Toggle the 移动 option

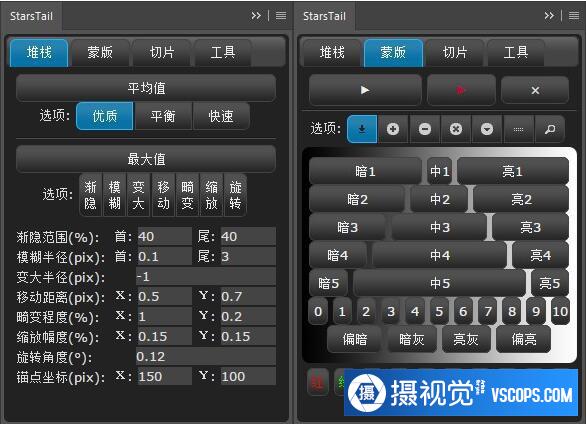click(x=163, y=195)
